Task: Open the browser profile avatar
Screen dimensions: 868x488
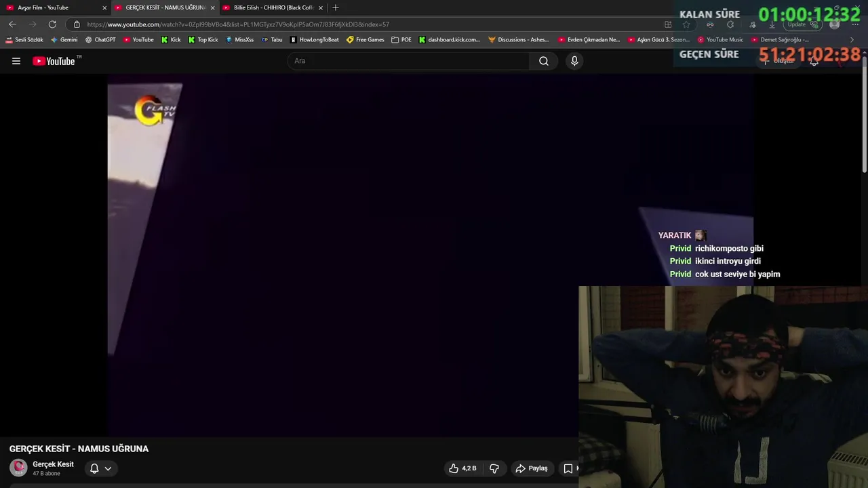Action: tap(835, 24)
